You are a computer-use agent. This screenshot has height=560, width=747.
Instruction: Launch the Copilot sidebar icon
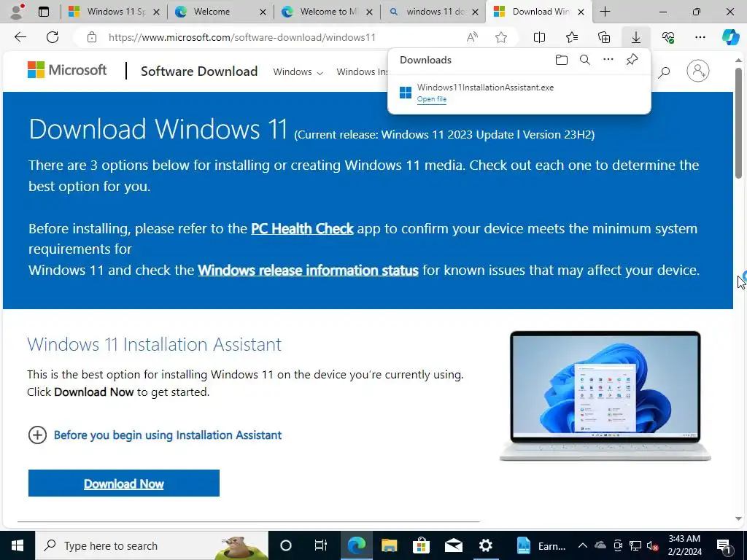pos(730,36)
